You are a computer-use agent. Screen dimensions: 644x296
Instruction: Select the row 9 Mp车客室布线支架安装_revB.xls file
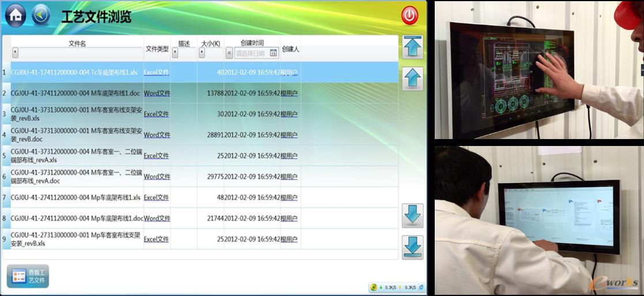pyautogui.click(x=75, y=239)
